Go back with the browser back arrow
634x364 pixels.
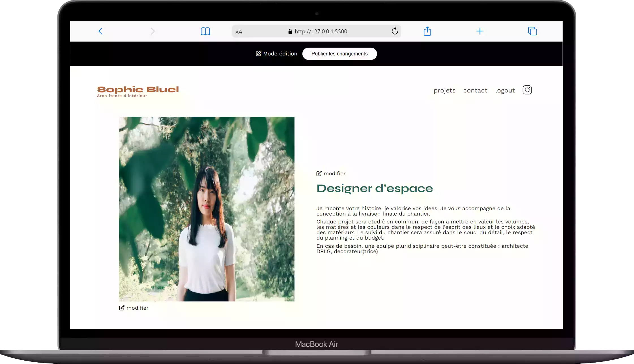[x=100, y=31]
